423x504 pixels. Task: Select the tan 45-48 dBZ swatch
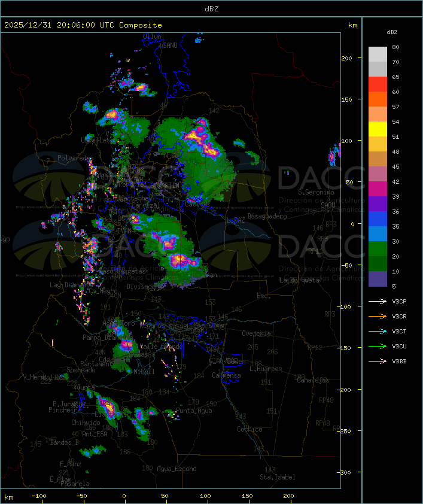(x=378, y=159)
